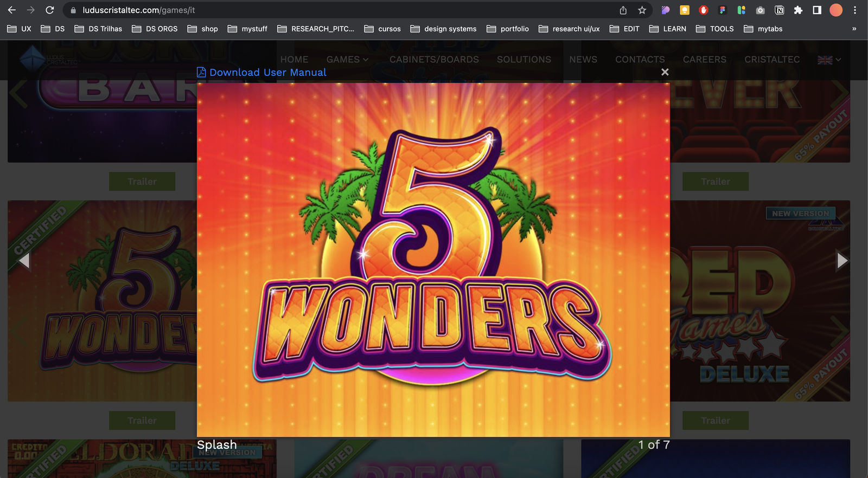This screenshot has height=478, width=868.
Task: Click Trailer button below 5 Wonders card
Action: point(142,421)
